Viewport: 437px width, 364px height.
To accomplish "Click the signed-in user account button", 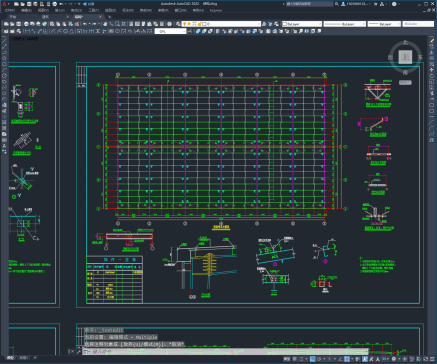I will tap(356, 4).
